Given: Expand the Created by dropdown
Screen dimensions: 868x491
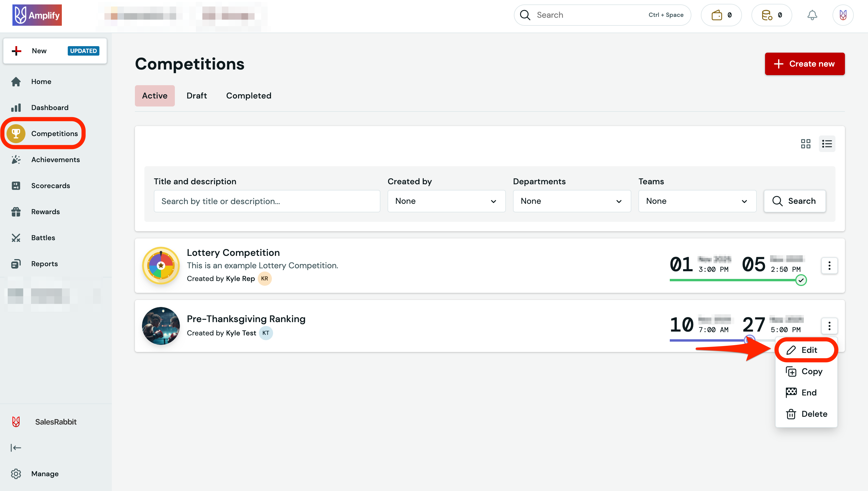Looking at the screenshot, I should (446, 201).
